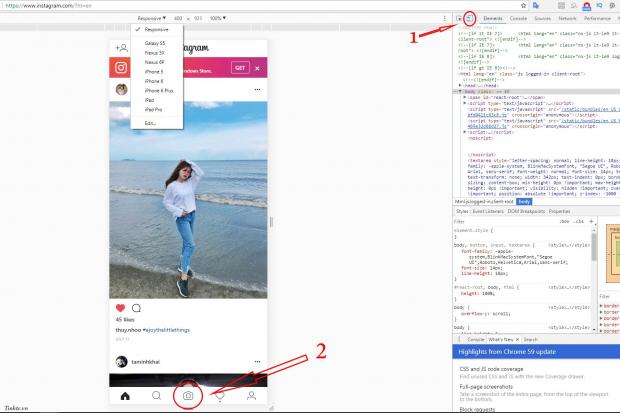Screen dimensions: 620x413
Task: Open the #ejoythelittlethings hashtag link
Action: point(166,330)
